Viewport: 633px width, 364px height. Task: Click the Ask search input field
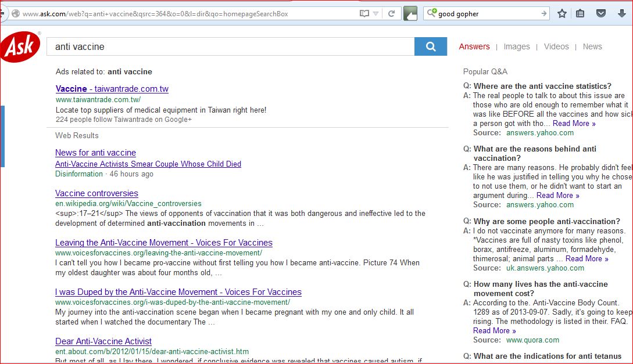(x=231, y=47)
